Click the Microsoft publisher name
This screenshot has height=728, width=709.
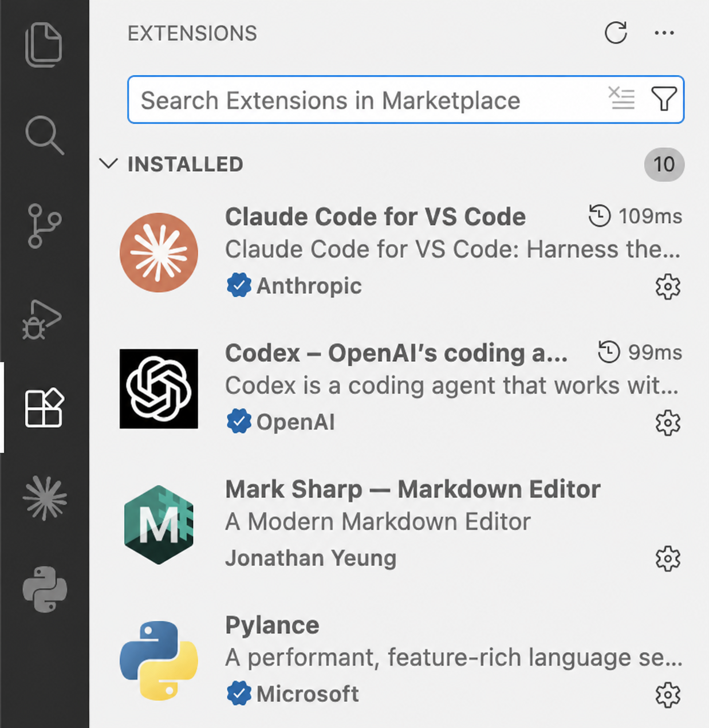click(308, 694)
